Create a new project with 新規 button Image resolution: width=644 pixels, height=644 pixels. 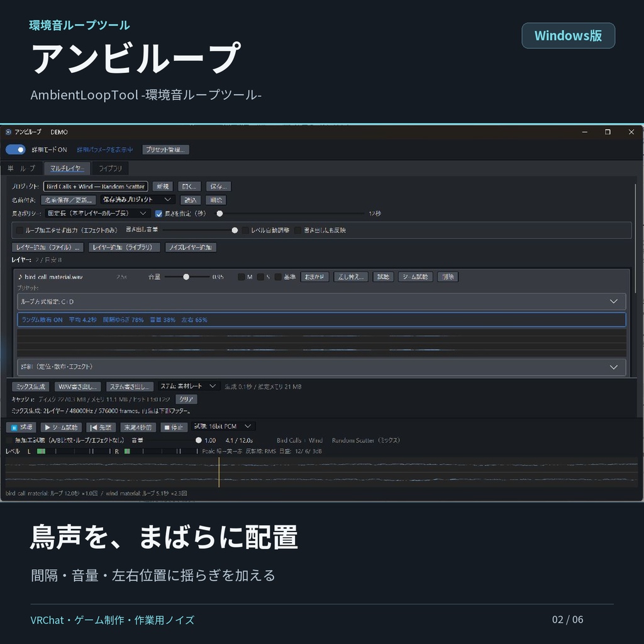(x=163, y=186)
